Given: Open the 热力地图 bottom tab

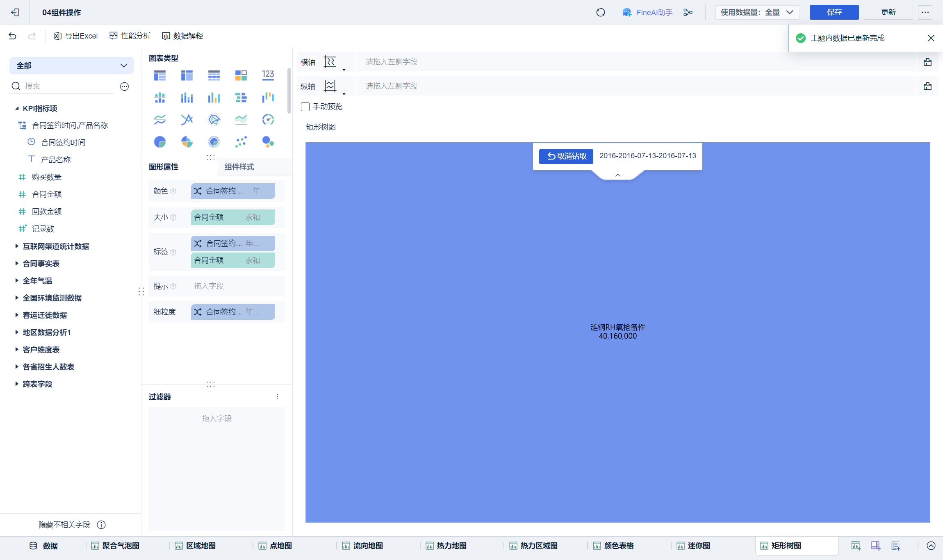Looking at the screenshot, I should [x=451, y=546].
